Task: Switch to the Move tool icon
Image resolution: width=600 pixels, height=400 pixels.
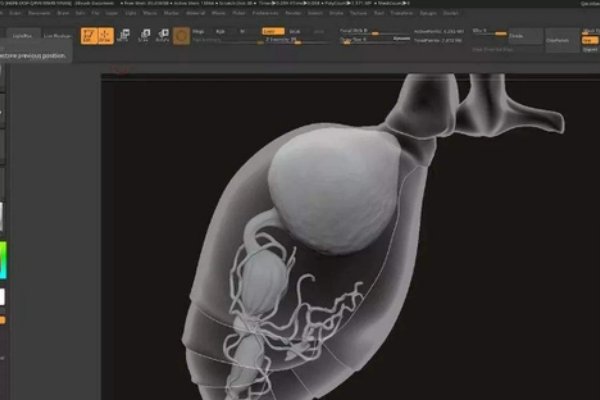Action: 124,36
